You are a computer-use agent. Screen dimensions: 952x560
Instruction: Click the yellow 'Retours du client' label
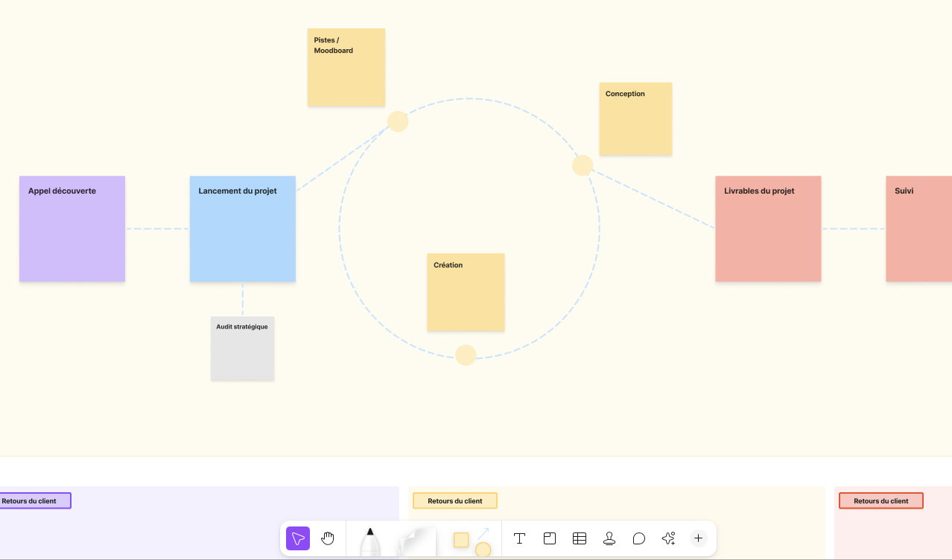click(455, 501)
